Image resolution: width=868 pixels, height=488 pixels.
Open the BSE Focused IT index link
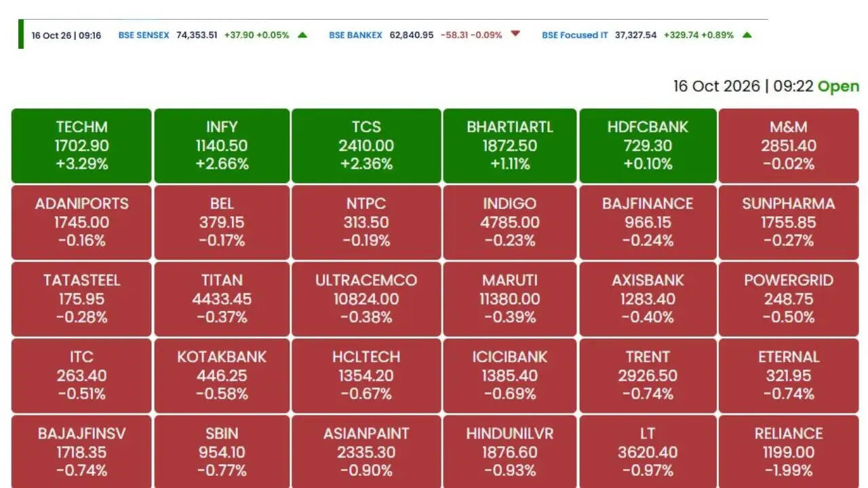(x=575, y=35)
